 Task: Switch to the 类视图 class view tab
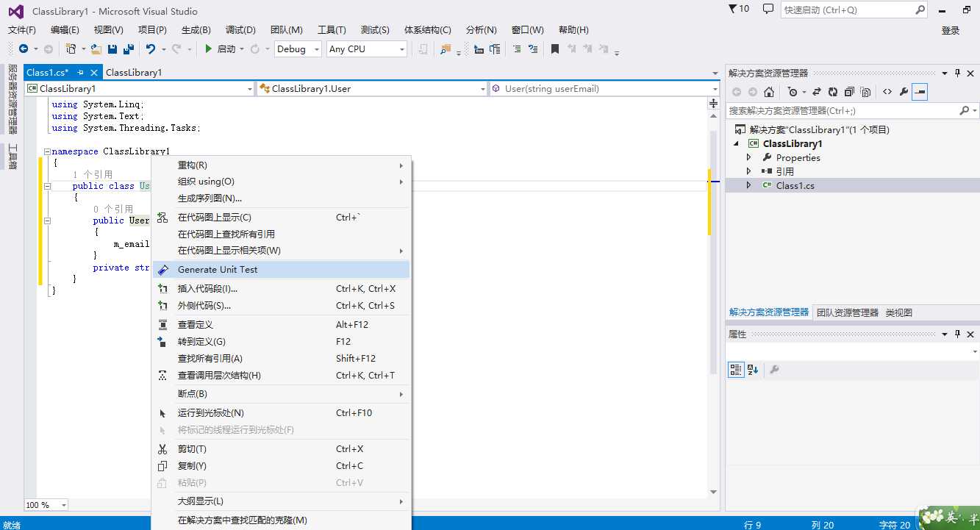coord(899,312)
